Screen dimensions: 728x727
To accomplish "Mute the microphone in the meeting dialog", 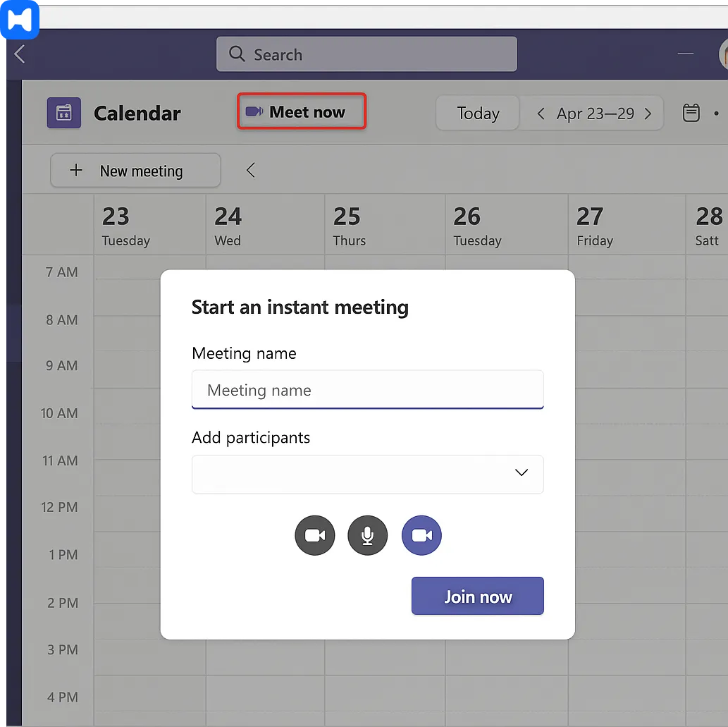I will click(x=367, y=535).
